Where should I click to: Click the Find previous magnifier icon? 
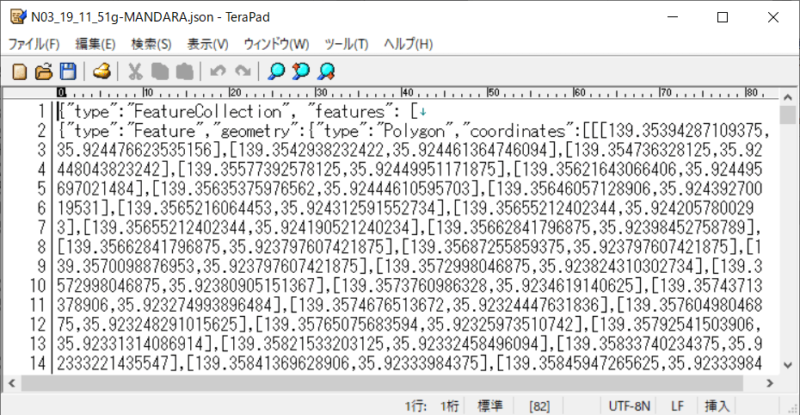(301, 71)
